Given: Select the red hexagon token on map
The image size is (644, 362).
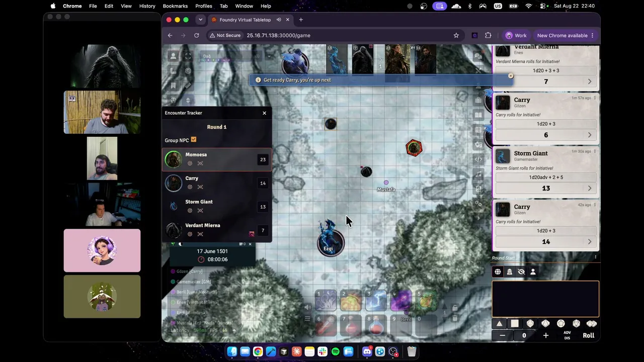Looking at the screenshot, I should [x=414, y=148].
